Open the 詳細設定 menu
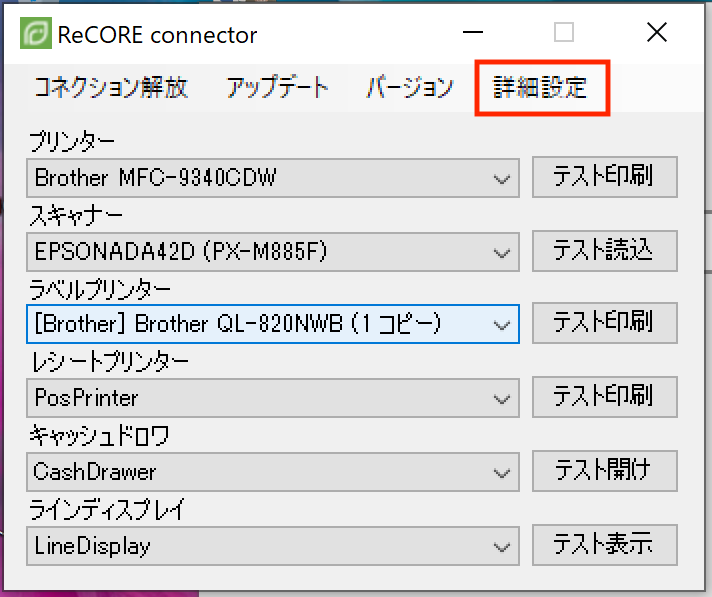The width and height of the screenshot is (712, 597). 540,87
